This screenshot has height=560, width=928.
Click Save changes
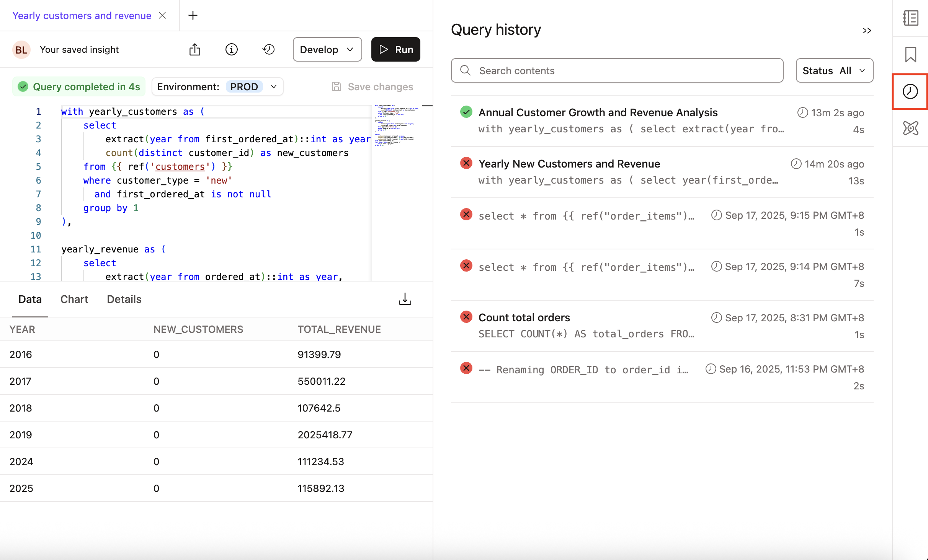tap(372, 86)
